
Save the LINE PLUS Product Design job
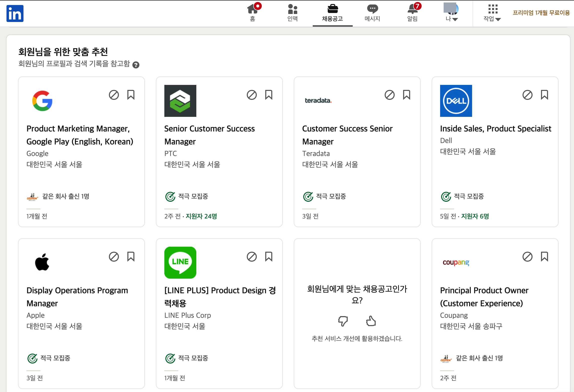click(x=269, y=257)
